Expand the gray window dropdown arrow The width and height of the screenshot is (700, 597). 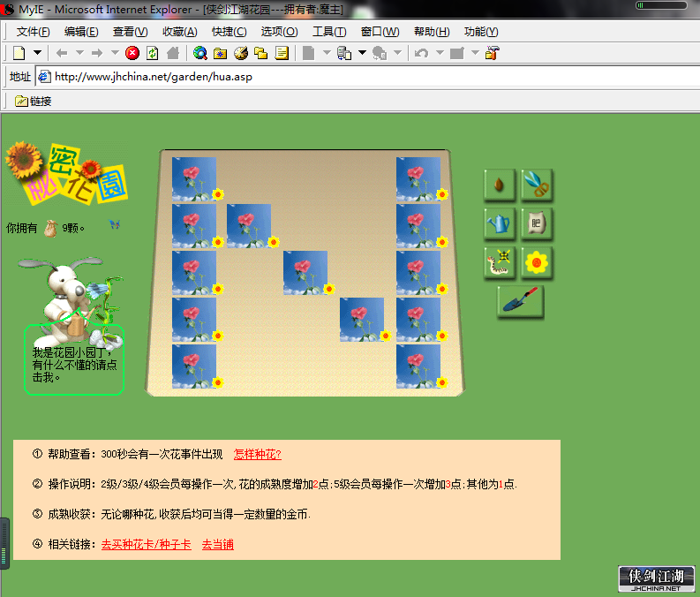point(475,53)
